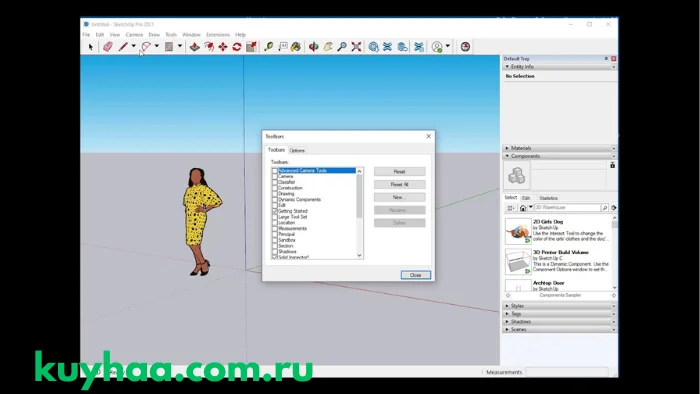Open the Window menu
Screen dimensions: 700x394
pos(191,35)
